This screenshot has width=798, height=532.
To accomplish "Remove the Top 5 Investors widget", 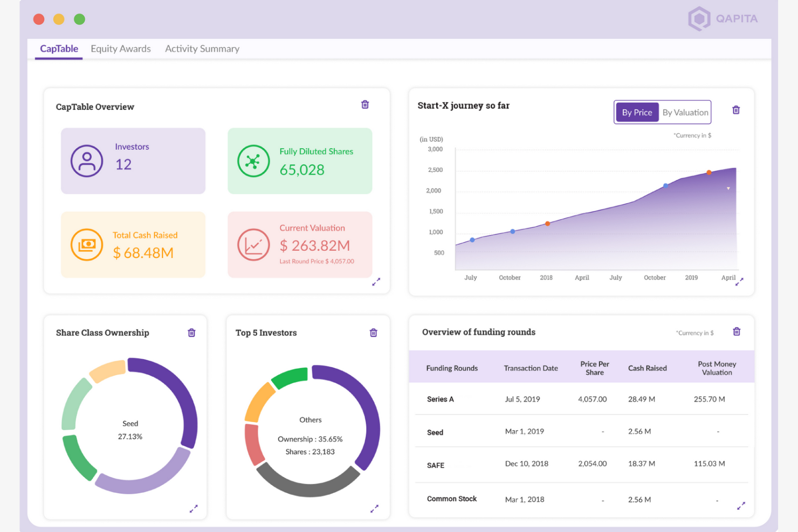I will (x=374, y=333).
